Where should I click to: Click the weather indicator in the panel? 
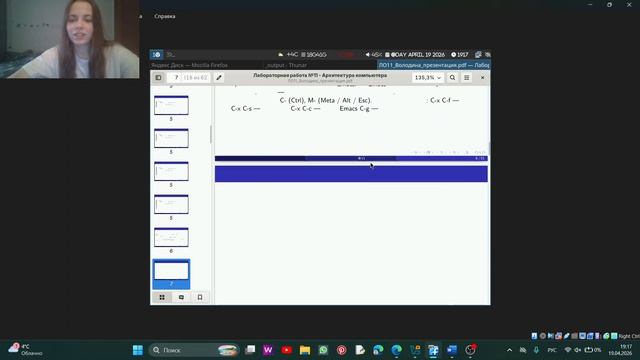(288, 54)
